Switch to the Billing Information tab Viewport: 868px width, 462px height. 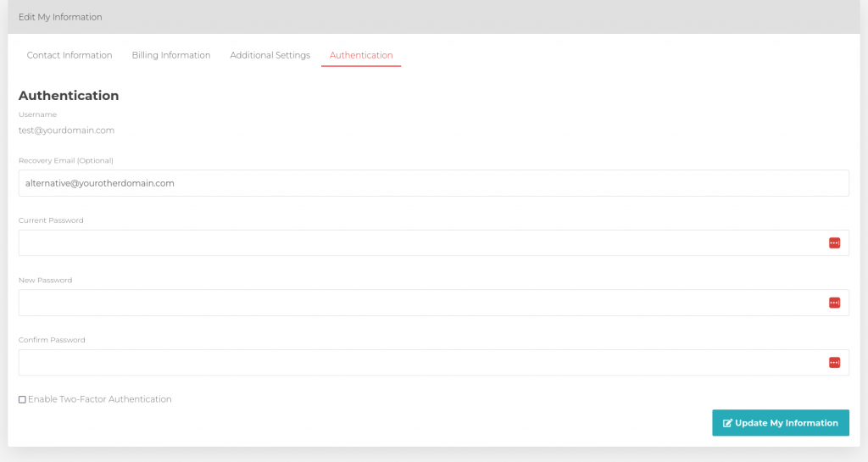point(171,55)
